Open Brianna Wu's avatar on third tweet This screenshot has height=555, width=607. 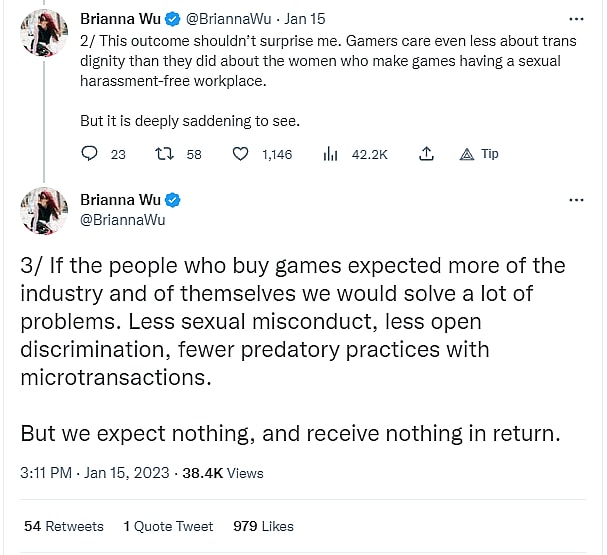[x=43, y=209]
